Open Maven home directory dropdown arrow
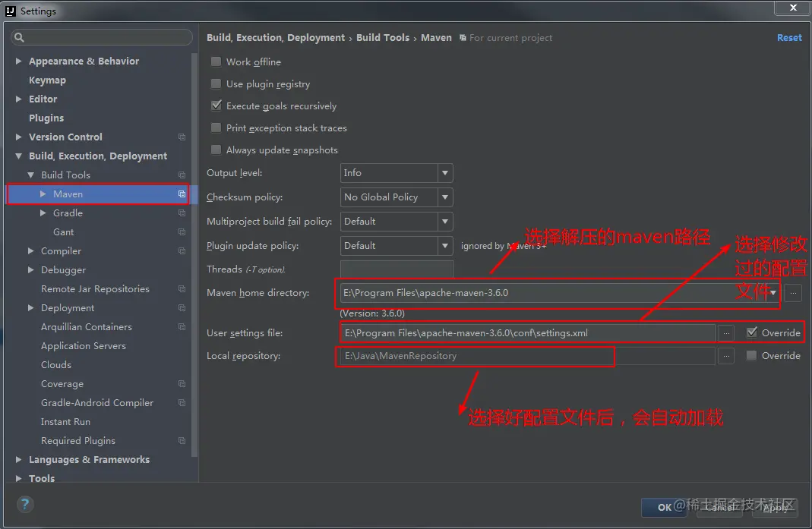The image size is (812, 529). pyautogui.click(x=773, y=293)
